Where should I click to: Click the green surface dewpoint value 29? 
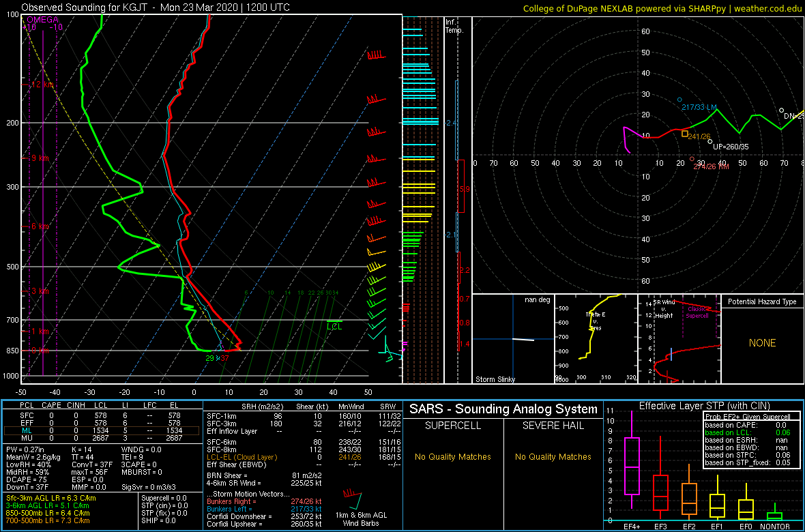click(210, 358)
